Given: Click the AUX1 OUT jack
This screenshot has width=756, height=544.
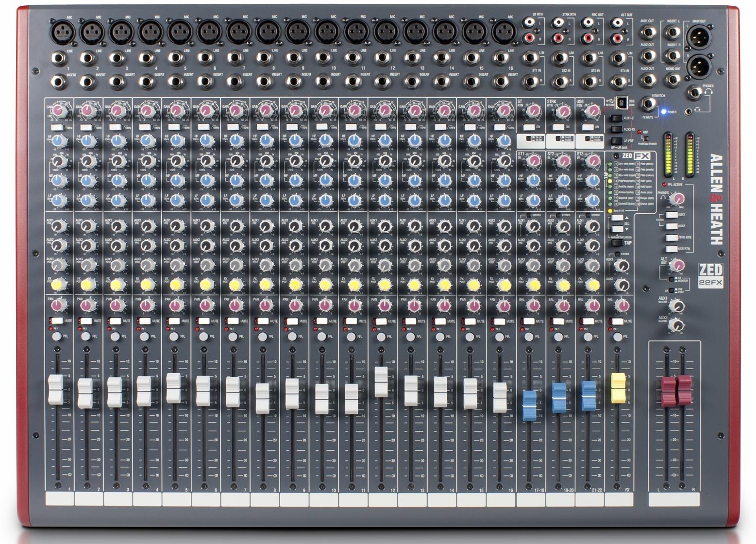Looking at the screenshot, I should 647,33.
